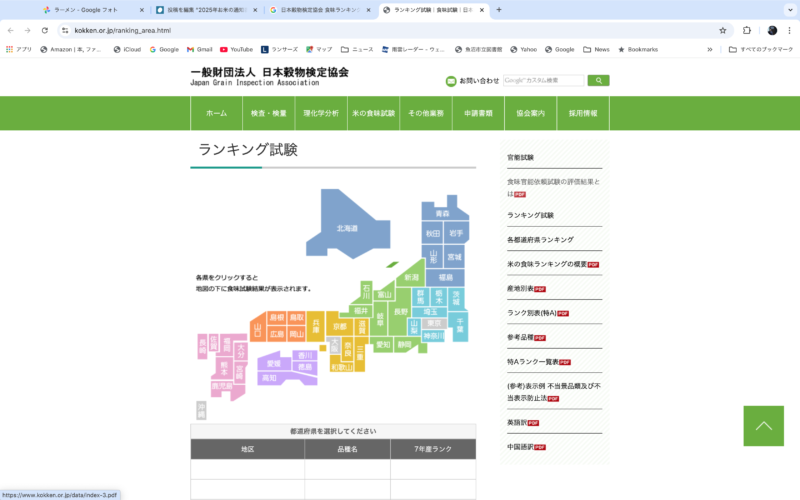800x500 pixels.
Task: Reload the page with the refresh icon
Action: (44, 30)
